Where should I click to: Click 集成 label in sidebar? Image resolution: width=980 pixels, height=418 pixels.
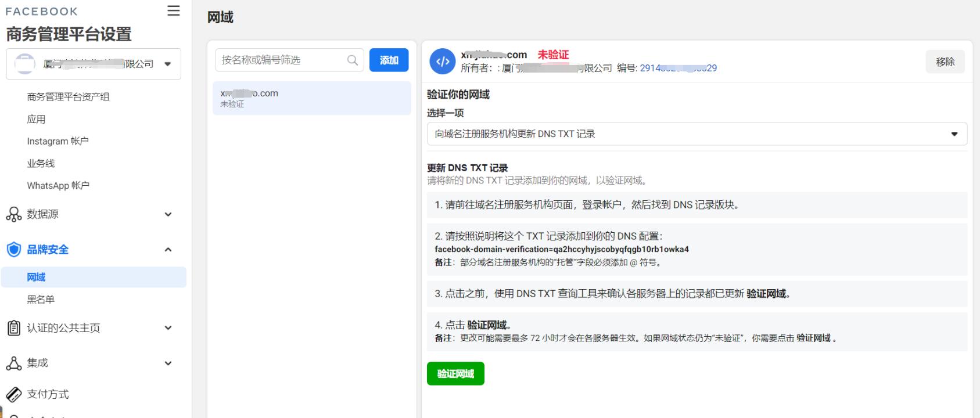click(37, 363)
